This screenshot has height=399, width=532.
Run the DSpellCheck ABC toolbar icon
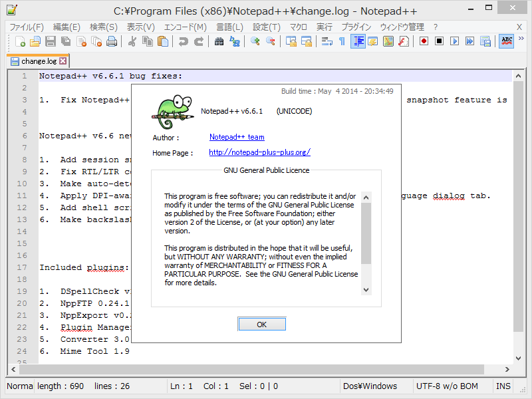(507, 41)
